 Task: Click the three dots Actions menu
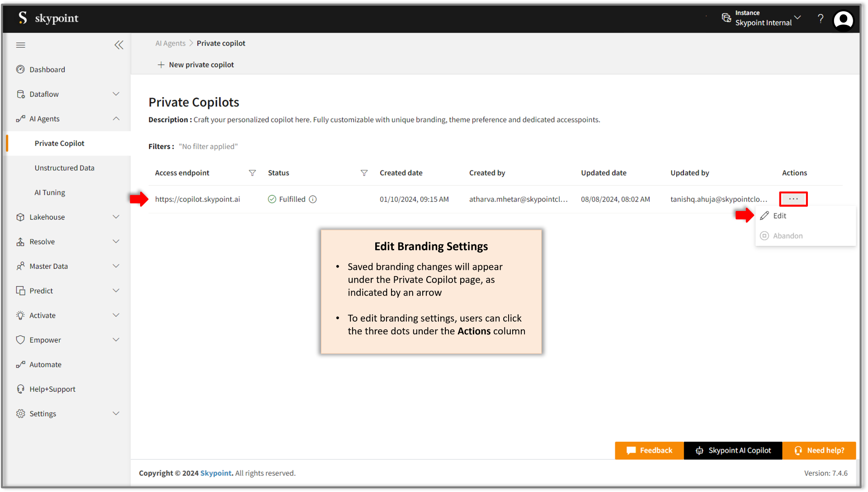click(x=793, y=198)
